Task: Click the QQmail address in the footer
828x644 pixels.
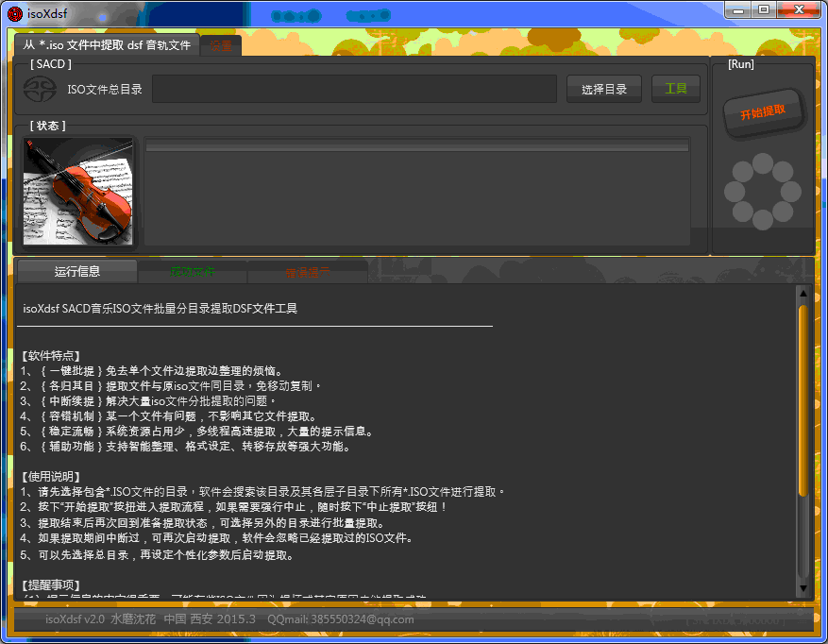Action: [x=341, y=619]
